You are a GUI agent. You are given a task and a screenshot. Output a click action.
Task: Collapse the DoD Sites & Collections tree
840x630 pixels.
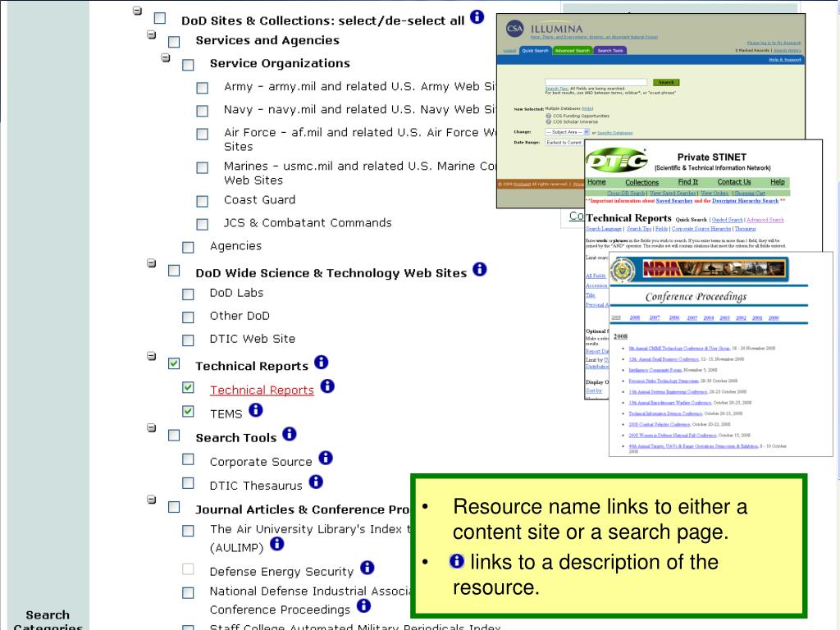click(x=137, y=10)
